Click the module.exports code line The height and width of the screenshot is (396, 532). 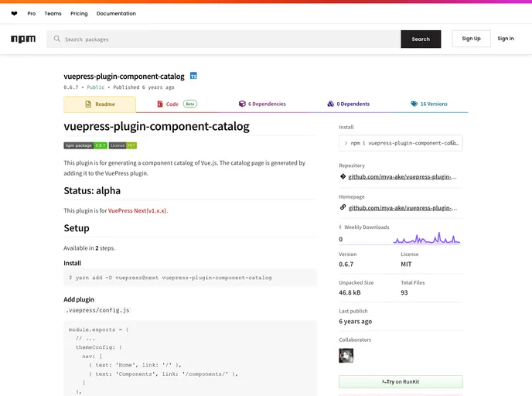[98, 329]
